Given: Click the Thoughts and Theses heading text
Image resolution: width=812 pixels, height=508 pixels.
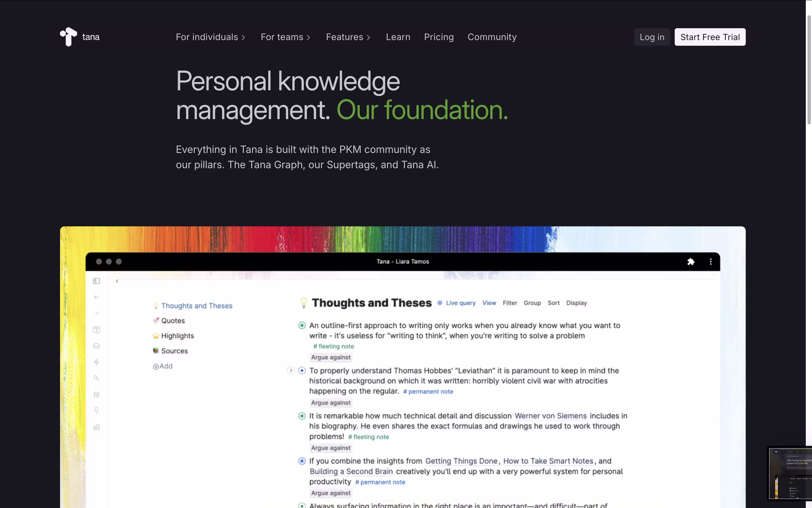Looking at the screenshot, I should click(x=371, y=303).
